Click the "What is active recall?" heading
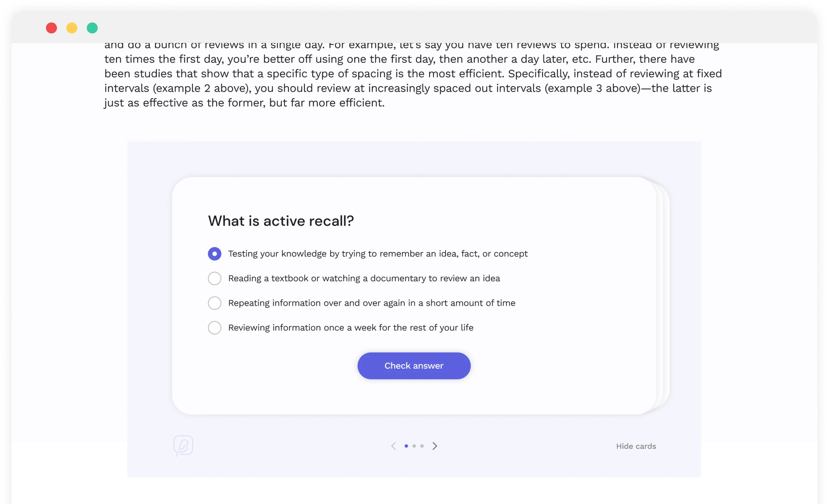This screenshot has width=829, height=504. (x=281, y=221)
